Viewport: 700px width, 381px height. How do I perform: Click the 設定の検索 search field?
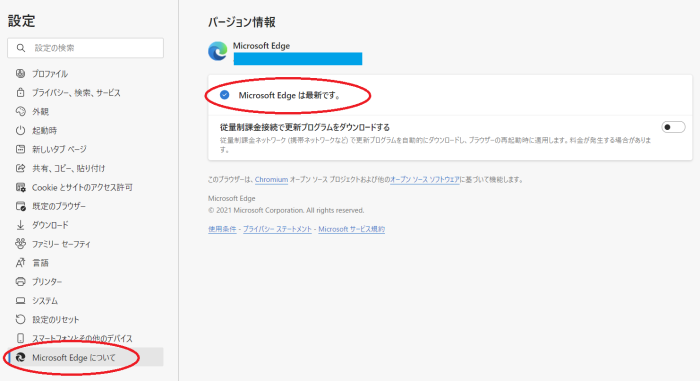[x=85, y=48]
